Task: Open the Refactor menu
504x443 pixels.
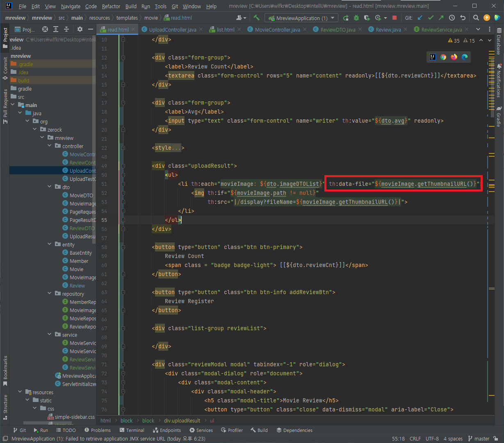Action: pos(111,6)
